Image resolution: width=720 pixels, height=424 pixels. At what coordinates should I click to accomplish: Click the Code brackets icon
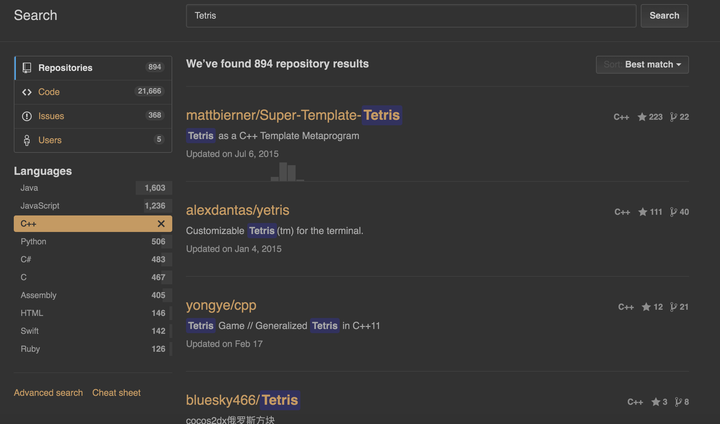tap(27, 92)
